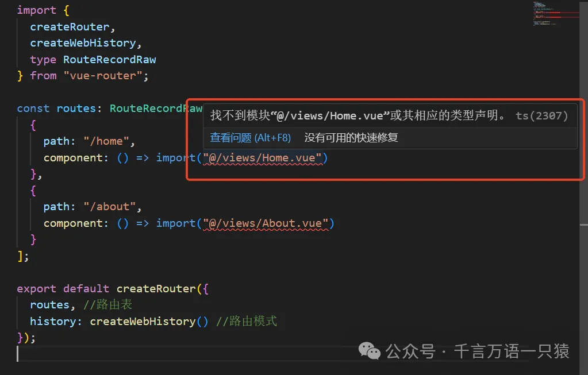
Task: Click the "/home" path string
Action: (105, 141)
